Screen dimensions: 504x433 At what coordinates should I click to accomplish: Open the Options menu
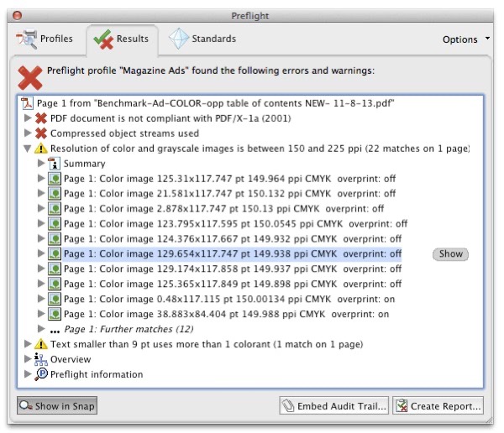(x=466, y=39)
